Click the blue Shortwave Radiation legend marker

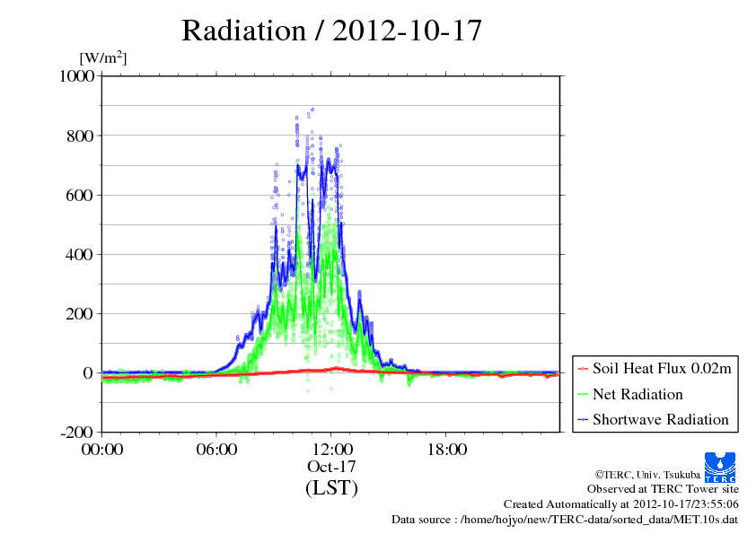click(583, 420)
